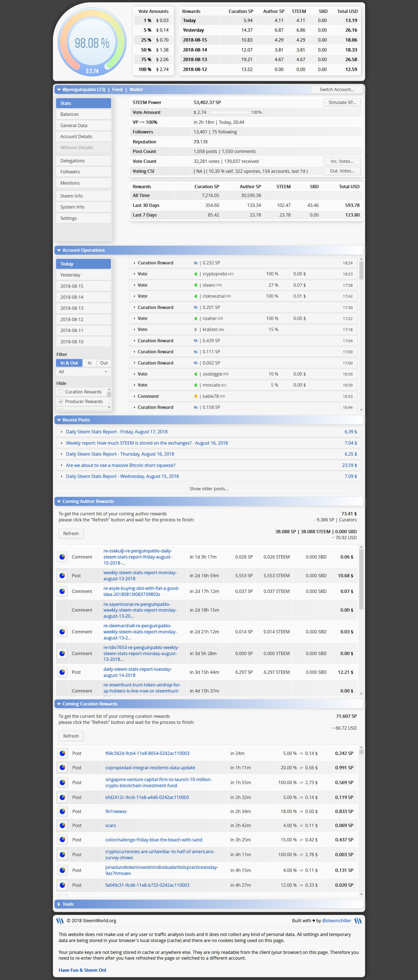Click the voting power gauge dial
The width and height of the screenshot is (418, 980).
click(92, 42)
